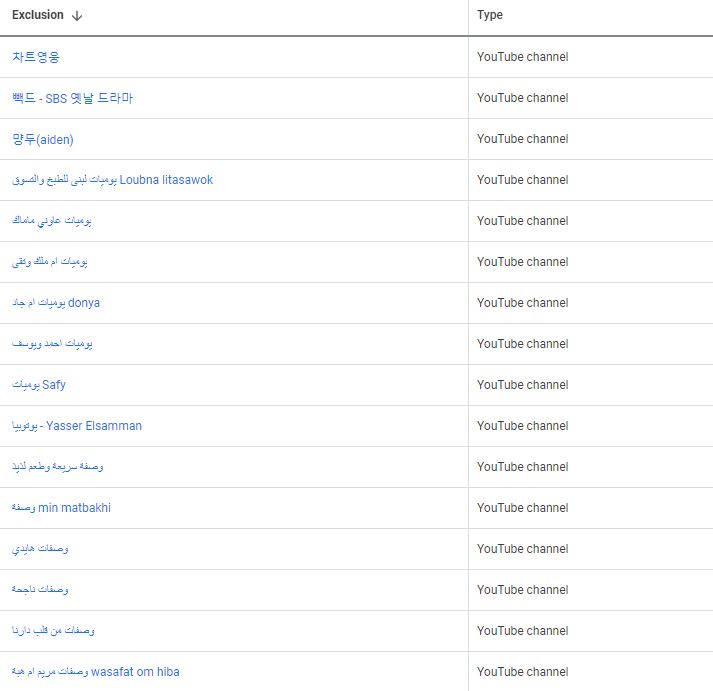Viewport: 713px width, 691px height.
Task: Open the wasafat om hiba channel link
Action: (96, 672)
